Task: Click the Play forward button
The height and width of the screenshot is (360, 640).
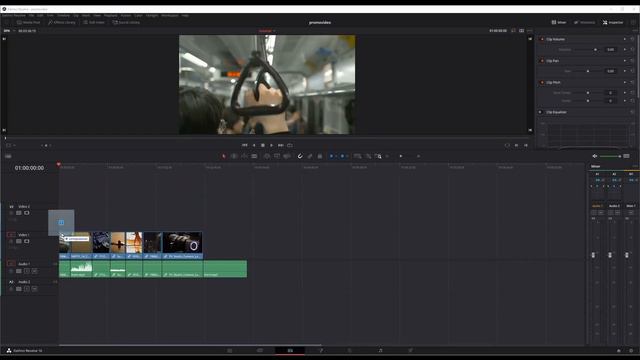Action: [271, 145]
